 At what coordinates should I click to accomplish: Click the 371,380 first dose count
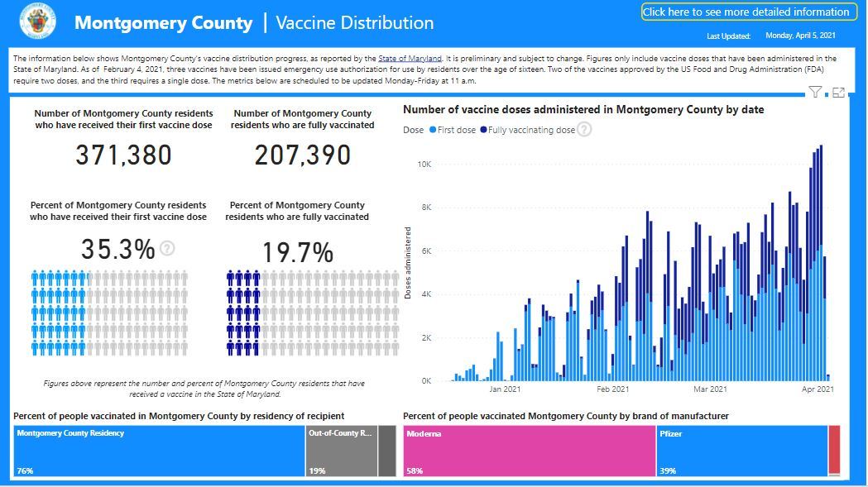coord(124,155)
